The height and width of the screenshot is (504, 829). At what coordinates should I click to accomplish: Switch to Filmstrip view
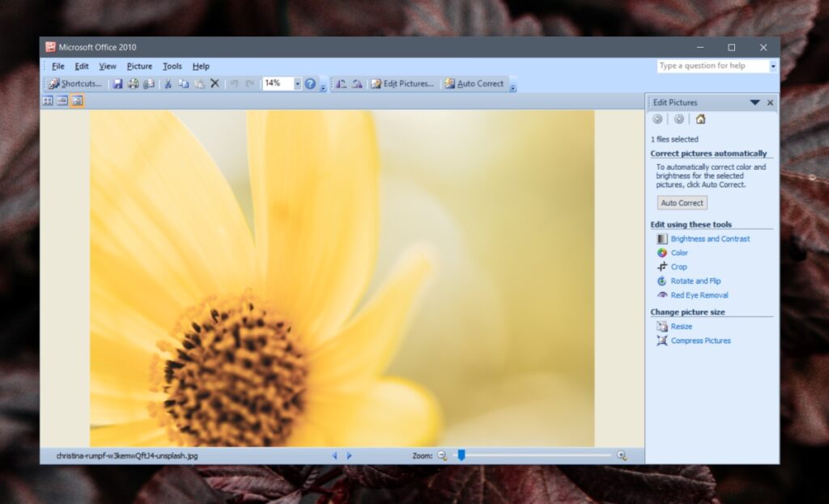click(x=62, y=100)
